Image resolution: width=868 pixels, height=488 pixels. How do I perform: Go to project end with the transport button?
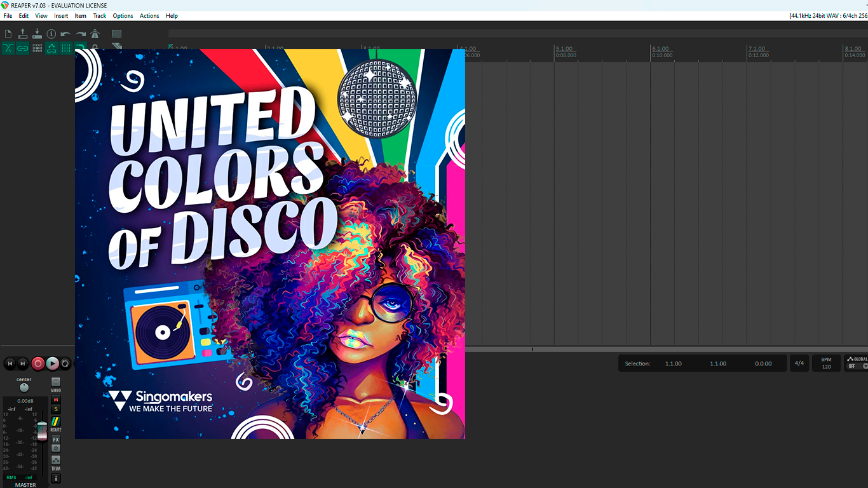(23, 363)
